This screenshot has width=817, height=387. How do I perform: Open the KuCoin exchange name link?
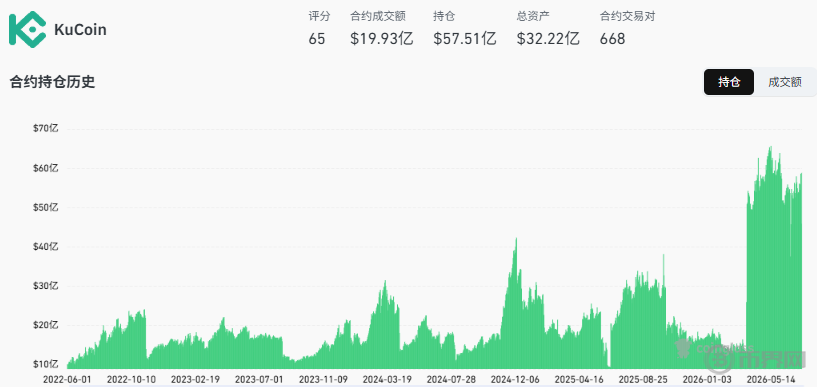(x=80, y=30)
